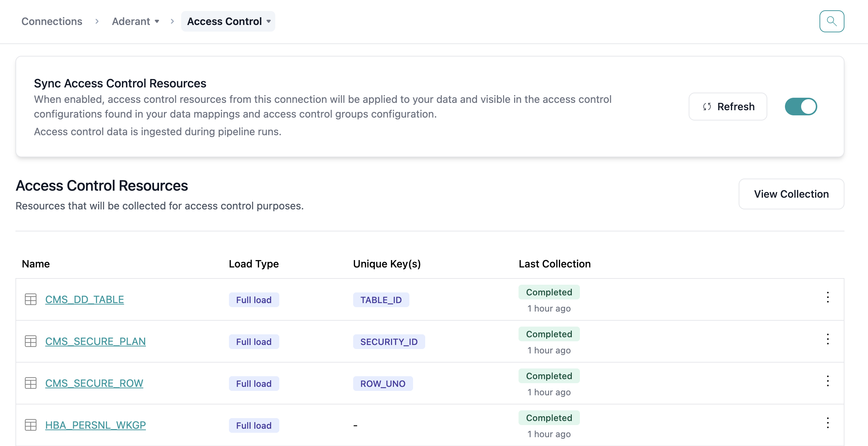Screen dimensions: 868x446
Task: Click table icon beside CMS_SECURE_ROW
Action: tap(31, 383)
